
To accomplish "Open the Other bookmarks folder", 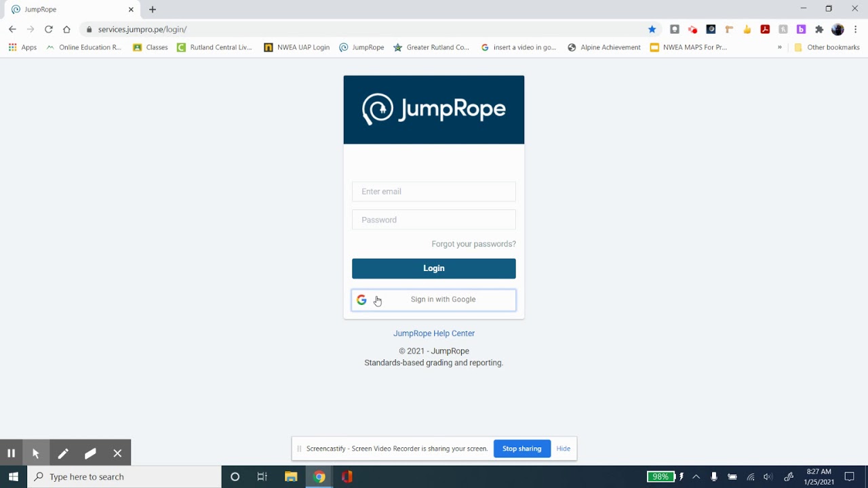I will (827, 47).
